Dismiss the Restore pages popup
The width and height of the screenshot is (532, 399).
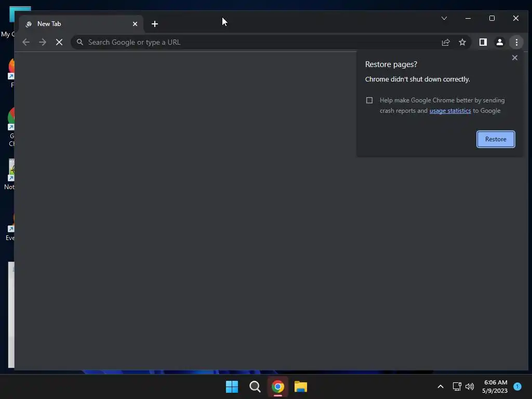coord(514,58)
